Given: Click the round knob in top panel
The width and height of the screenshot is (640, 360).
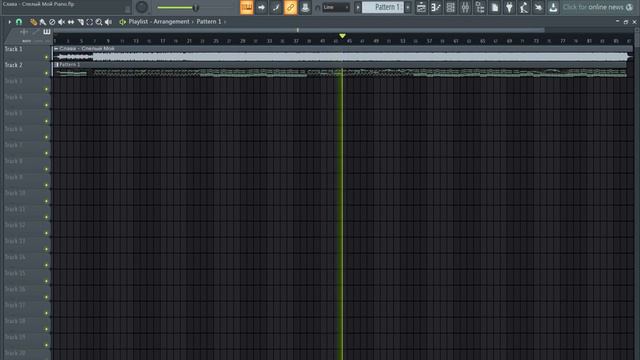Looking at the screenshot, I should click(x=142, y=7).
